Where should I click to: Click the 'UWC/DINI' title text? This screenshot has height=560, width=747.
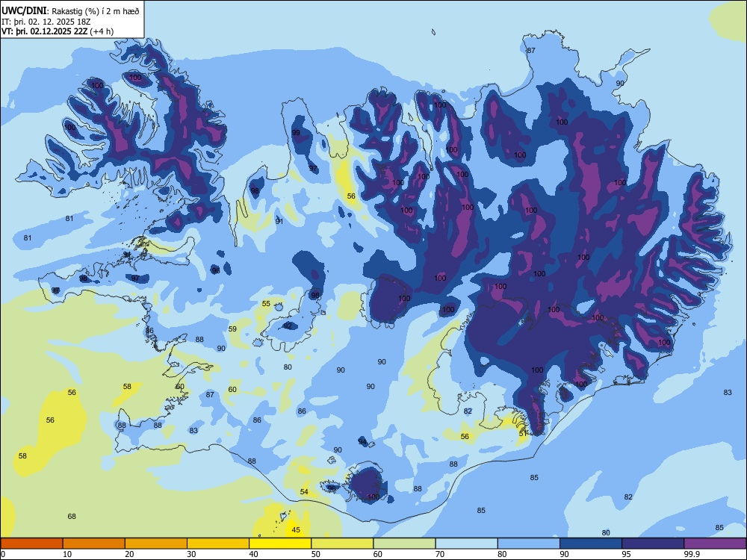tap(24, 11)
